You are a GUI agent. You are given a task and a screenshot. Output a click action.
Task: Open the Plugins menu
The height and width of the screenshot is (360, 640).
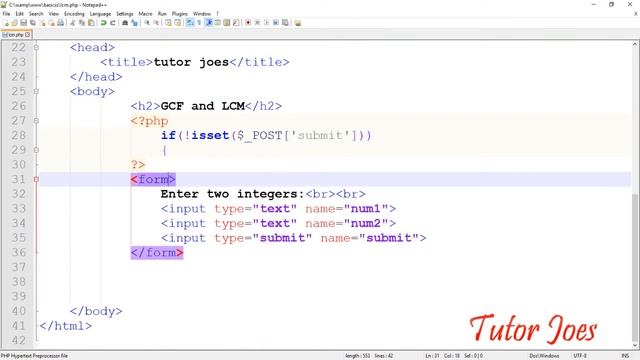[180, 13]
